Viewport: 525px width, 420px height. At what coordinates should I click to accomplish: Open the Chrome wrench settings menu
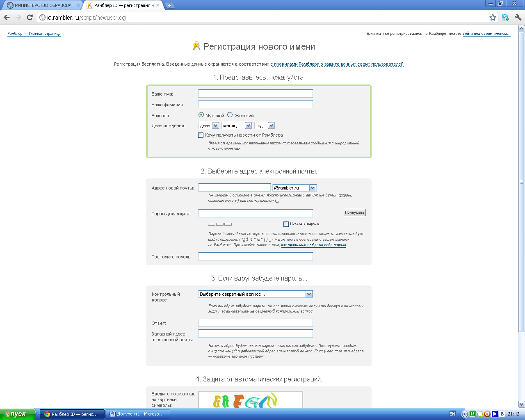coord(518,17)
